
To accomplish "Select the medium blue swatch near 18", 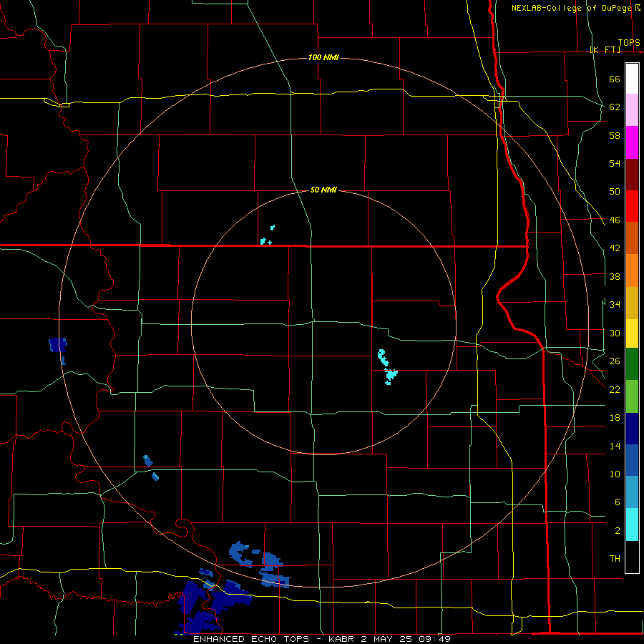I will [x=632, y=460].
